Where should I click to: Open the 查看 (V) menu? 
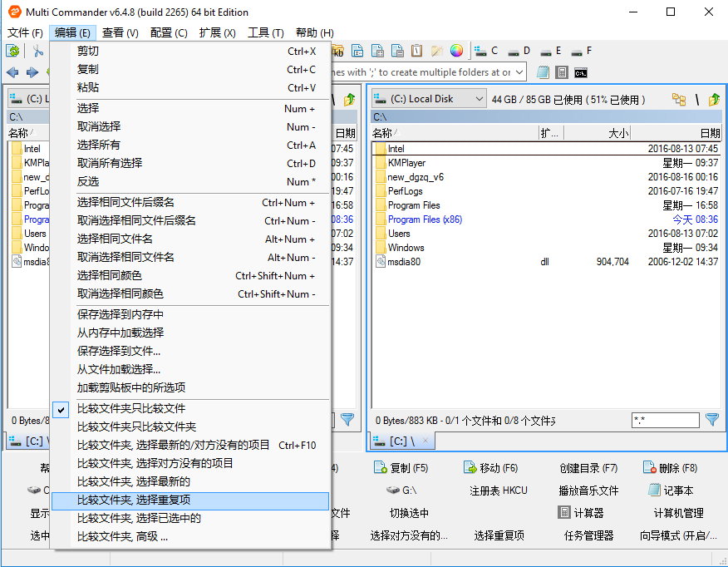[121, 32]
